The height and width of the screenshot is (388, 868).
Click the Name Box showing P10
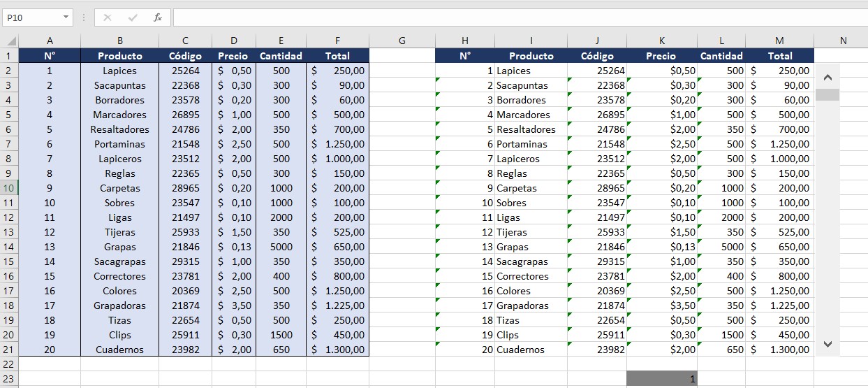pos(31,17)
